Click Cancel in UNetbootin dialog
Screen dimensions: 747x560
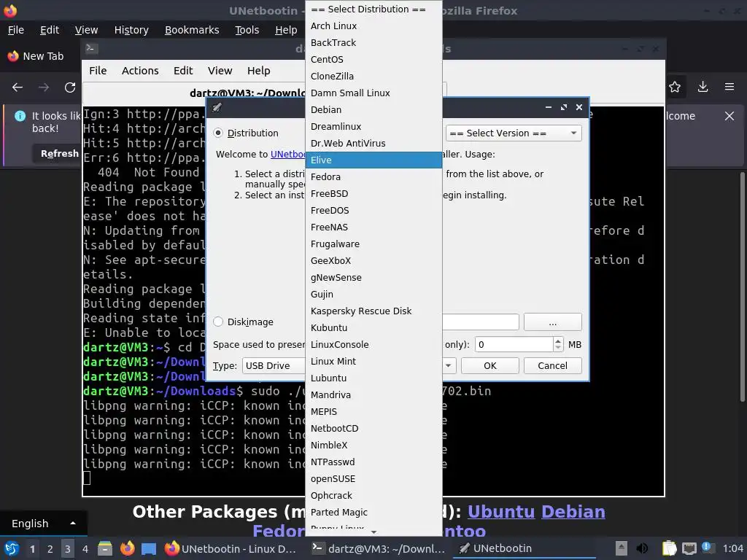click(x=552, y=366)
